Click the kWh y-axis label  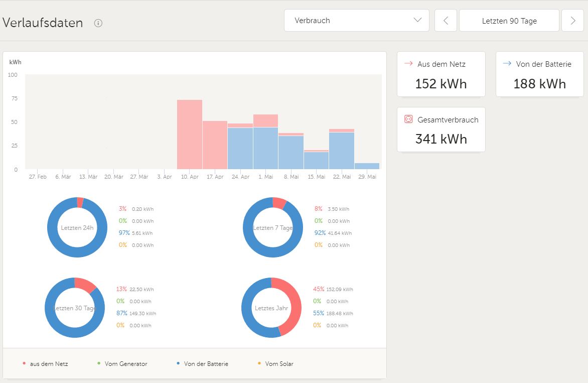pyautogui.click(x=16, y=62)
